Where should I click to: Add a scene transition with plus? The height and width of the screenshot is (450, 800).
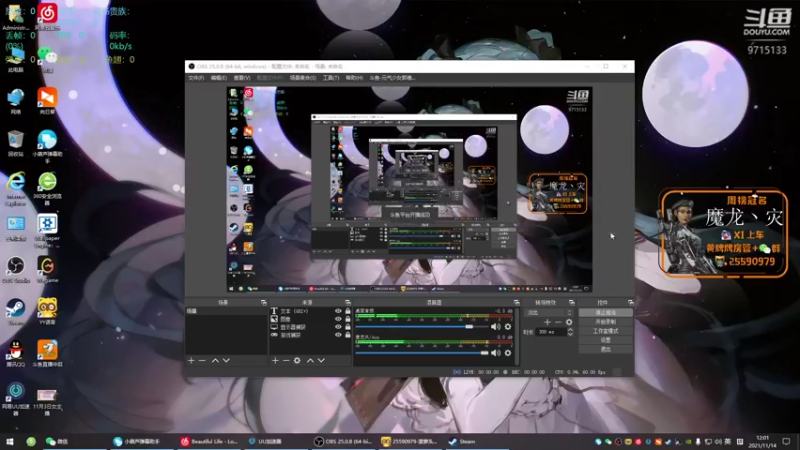(547, 322)
